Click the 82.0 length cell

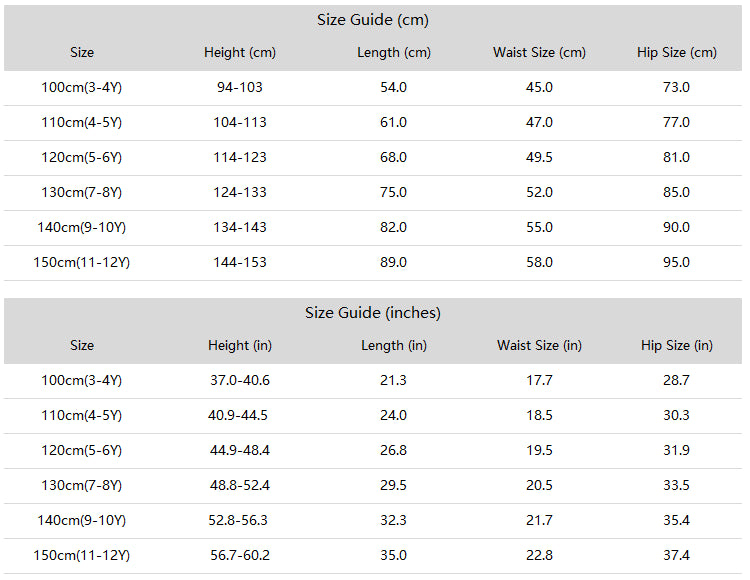(x=394, y=228)
